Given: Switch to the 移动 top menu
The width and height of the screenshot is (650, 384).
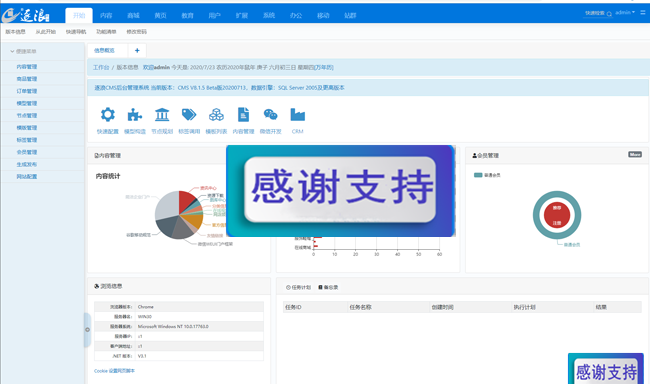Looking at the screenshot, I should (323, 15).
